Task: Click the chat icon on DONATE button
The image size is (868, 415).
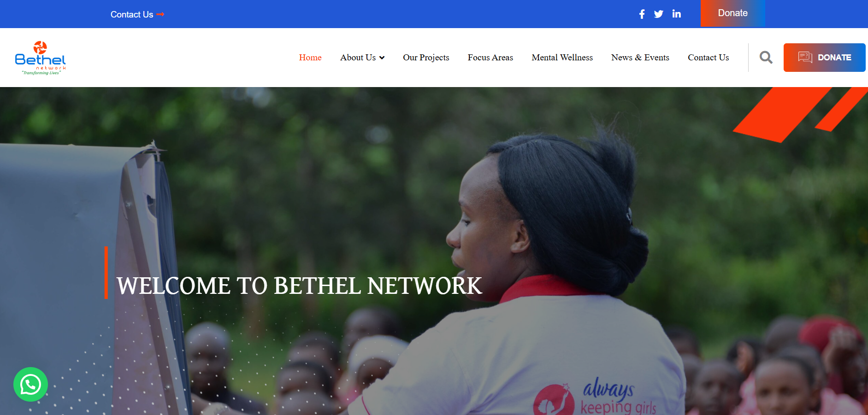Action: click(805, 57)
